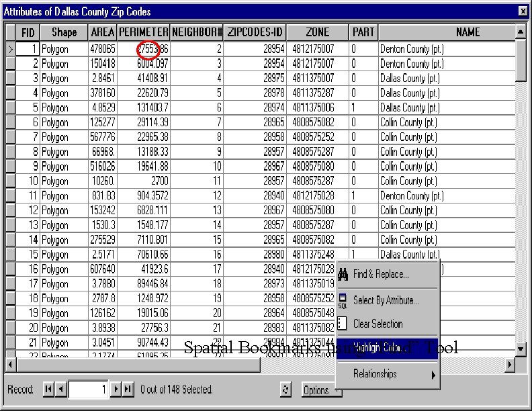Jump to last record button

pos(128,389)
